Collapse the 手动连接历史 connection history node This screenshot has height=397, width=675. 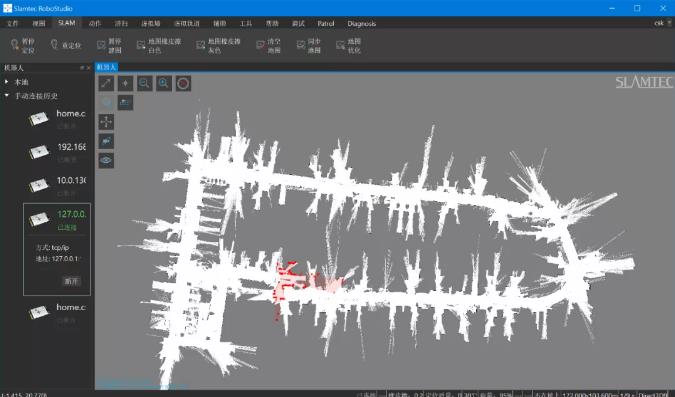coord(6,96)
